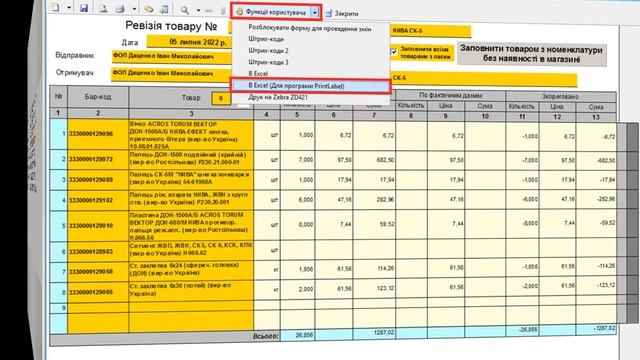Click the paperclip attachment icon

pyautogui.click(x=223, y=11)
